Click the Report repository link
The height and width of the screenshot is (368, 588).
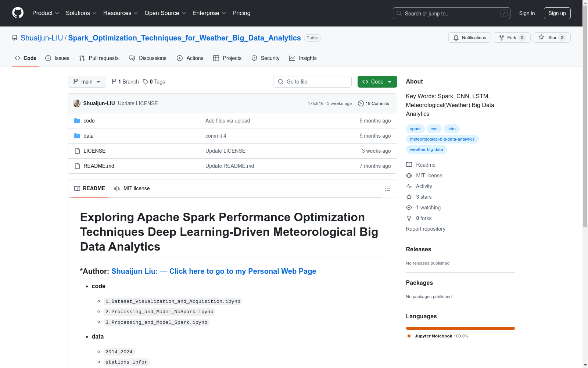click(426, 229)
